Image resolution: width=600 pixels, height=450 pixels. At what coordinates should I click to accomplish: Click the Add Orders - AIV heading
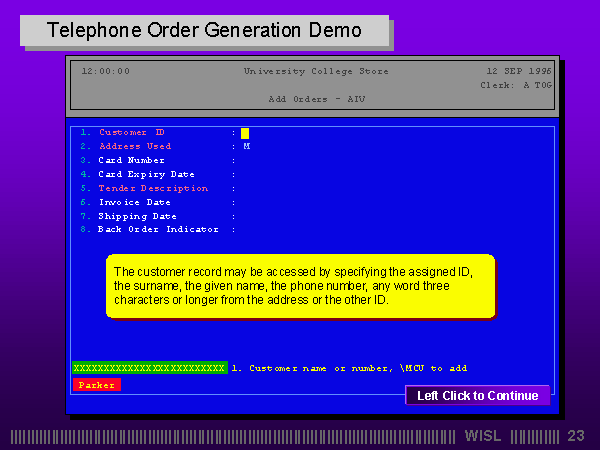click(x=316, y=99)
